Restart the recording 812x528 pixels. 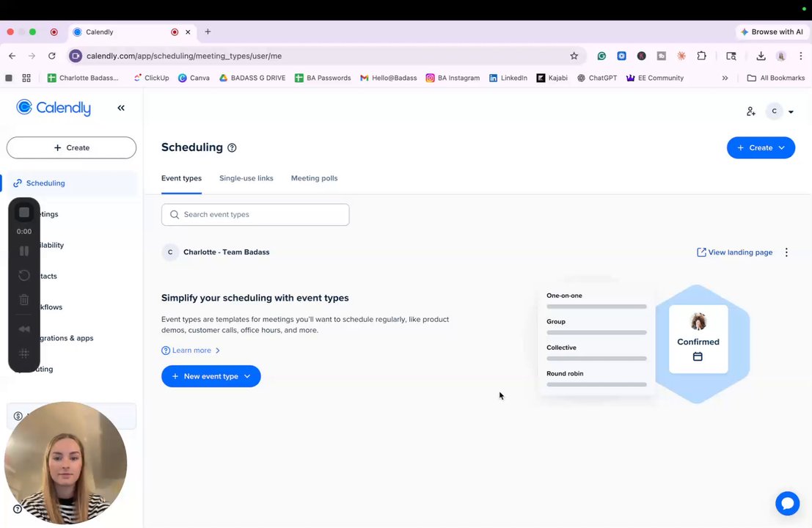(23, 276)
